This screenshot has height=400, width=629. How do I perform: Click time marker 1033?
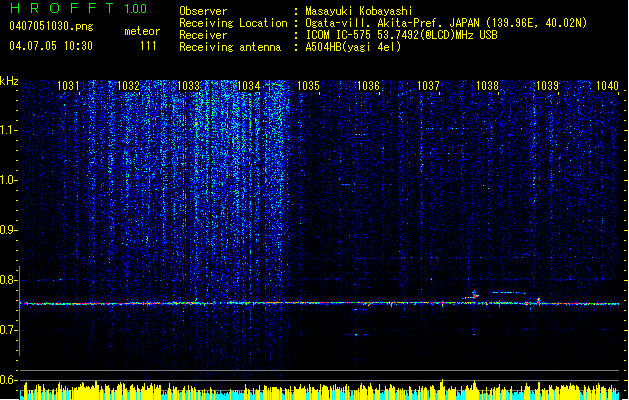[189, 86]
